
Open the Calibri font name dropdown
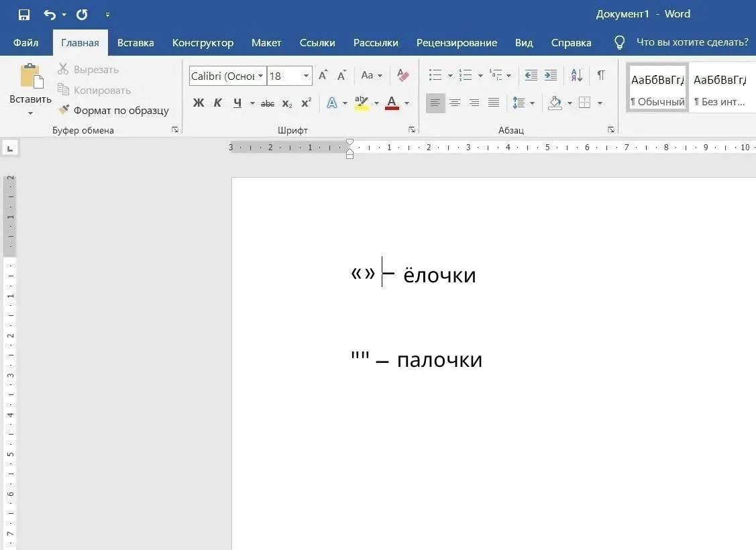pos(227,76)
